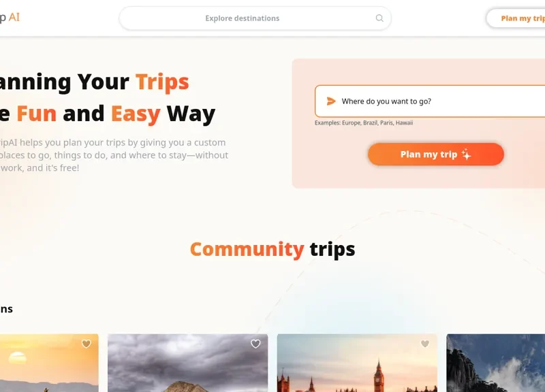Click the heart icon on the London Big Ben card

pos(424,344)
